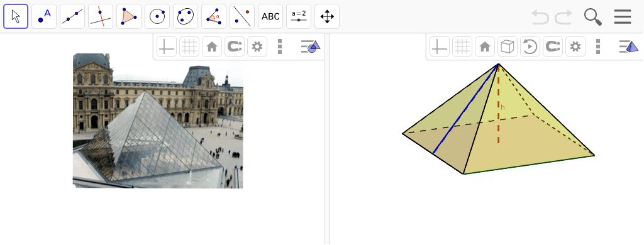Image resolution: width=644 pixels, height=245 pixels.
Task: Reset 3D view to default home
Action: coord(485,46)
